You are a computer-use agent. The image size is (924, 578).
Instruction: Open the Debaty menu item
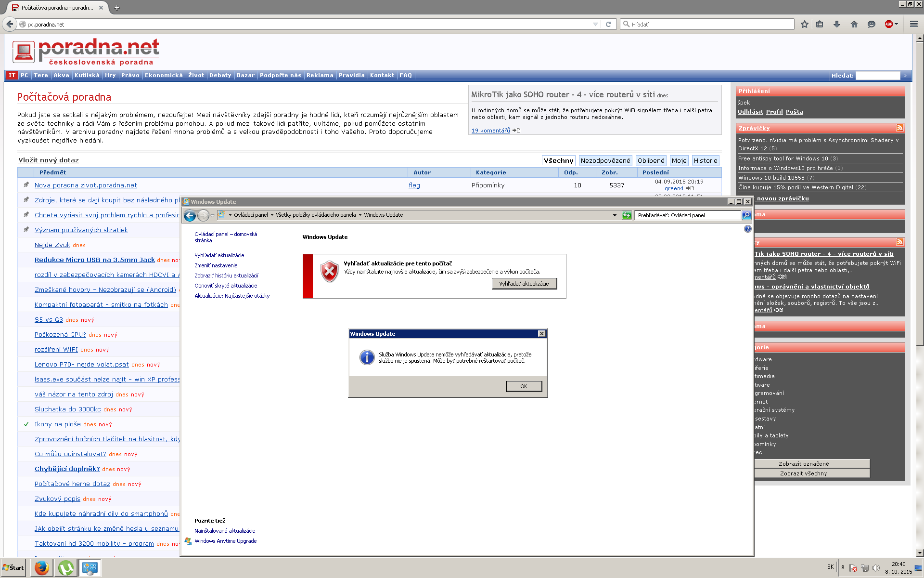(220, 75)
